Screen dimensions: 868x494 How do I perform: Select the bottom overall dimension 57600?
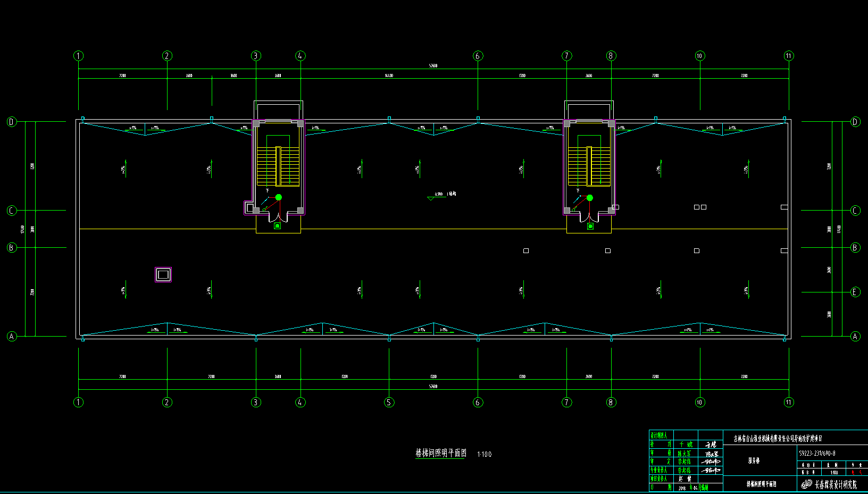click(433, 387)
